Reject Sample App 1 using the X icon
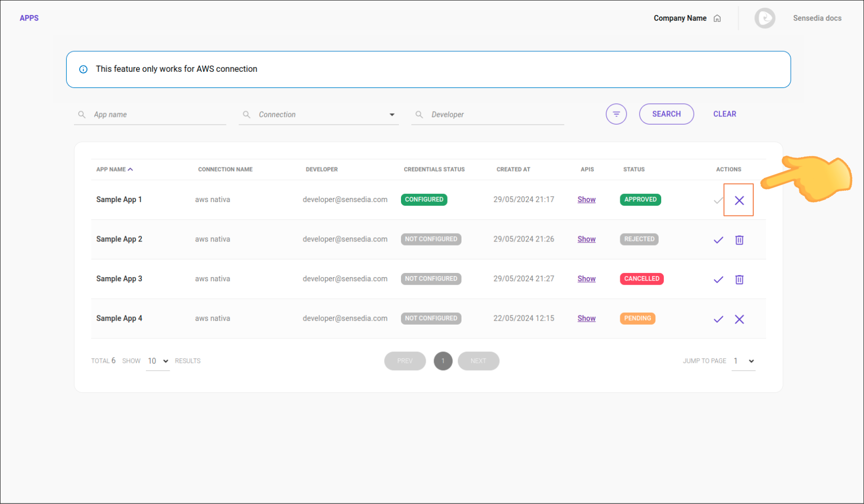This screenshot has height=504, width=864. [739, 200]
